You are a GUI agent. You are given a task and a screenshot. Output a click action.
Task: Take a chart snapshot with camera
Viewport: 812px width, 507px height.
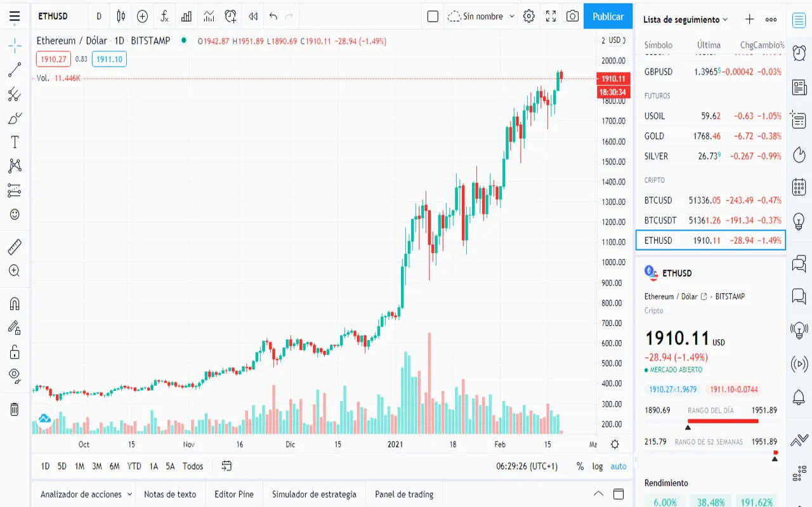(573, 16)
